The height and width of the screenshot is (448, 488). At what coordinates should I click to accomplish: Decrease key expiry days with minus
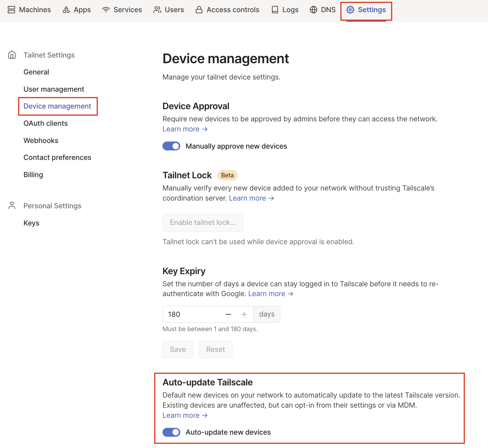[x=228, y=314]
